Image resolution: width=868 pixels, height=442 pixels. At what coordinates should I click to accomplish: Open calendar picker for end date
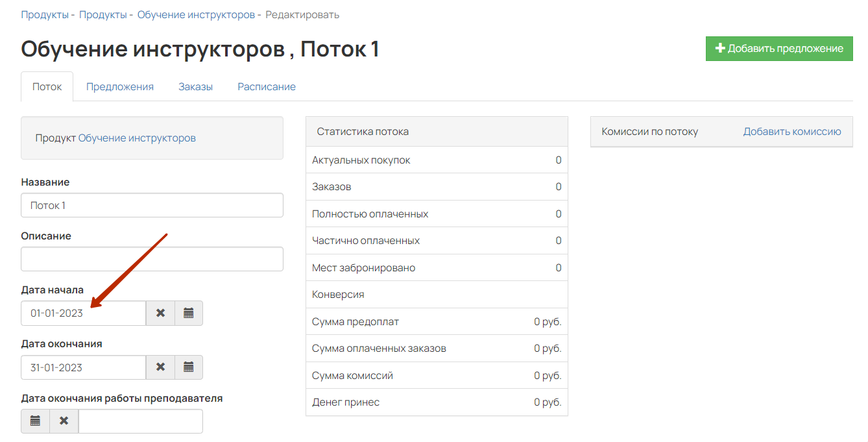click(189, 367)
